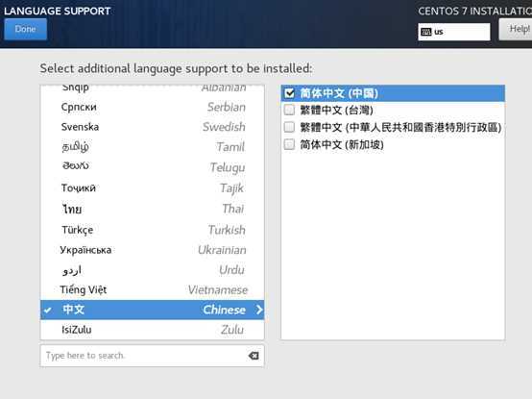
Task: Choose Swedish (Svenska) language
Action: pos(152,127)
